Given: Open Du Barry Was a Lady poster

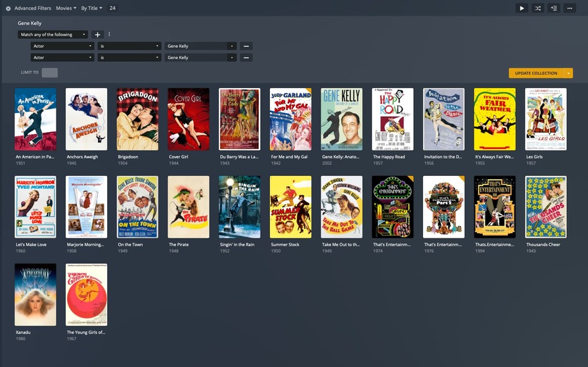Looking at the screenshot, I should click(239, 119).
